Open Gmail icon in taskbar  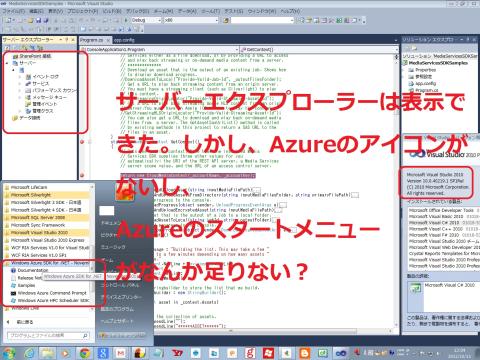[x=121, y=353]
